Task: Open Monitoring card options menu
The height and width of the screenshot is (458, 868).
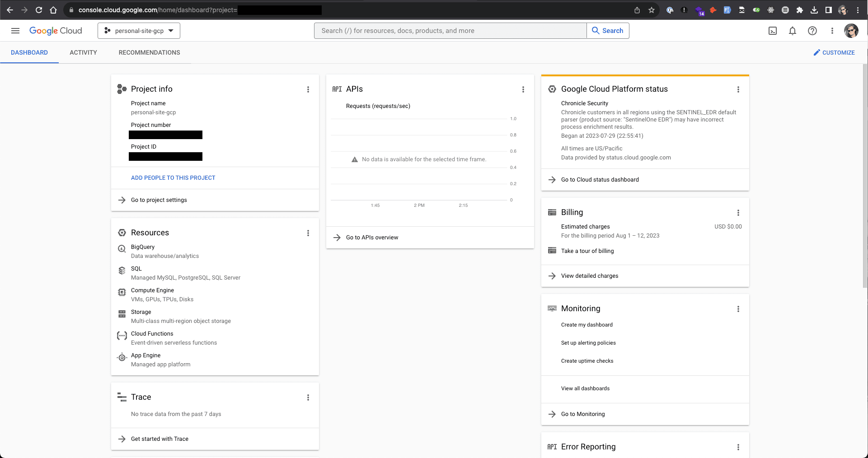Action: [738, 309]
